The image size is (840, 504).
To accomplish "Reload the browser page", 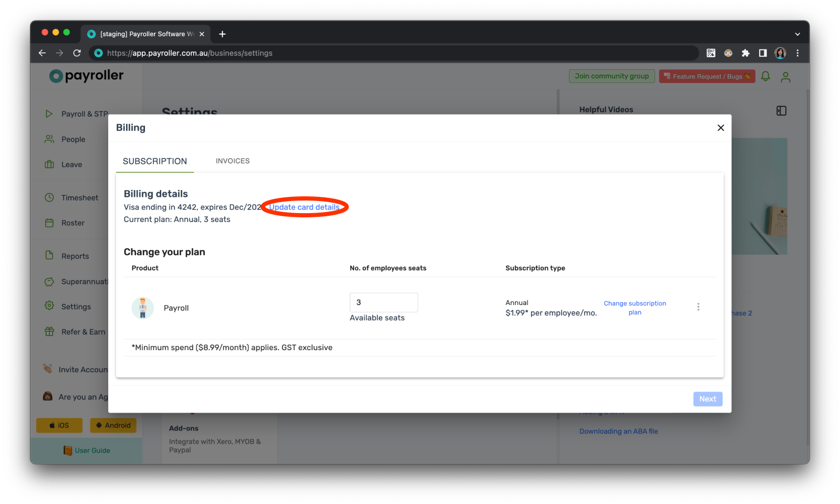I will (x=77, y=53).
